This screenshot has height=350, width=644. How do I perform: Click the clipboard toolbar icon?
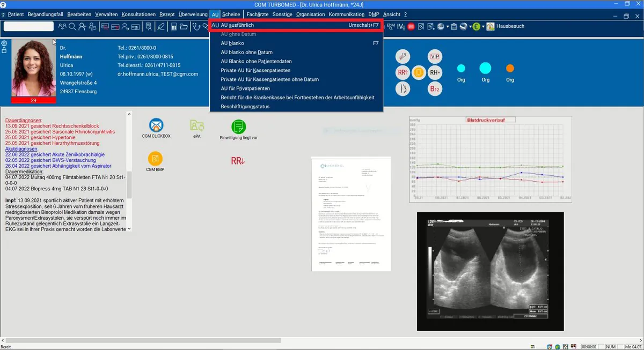pos(453,26)
